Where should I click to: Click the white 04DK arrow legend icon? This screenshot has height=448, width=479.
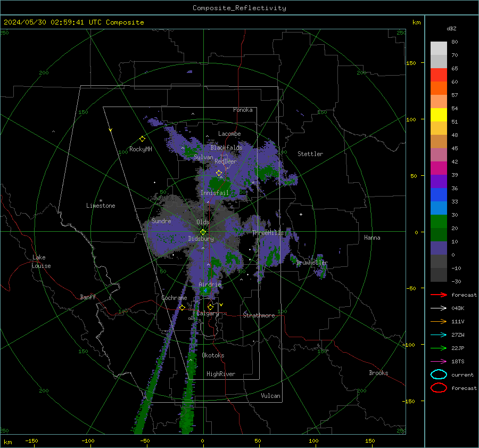(x=439, y=308)
